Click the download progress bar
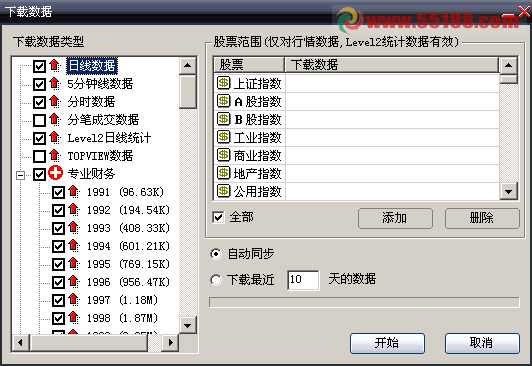The image size is (532, 366). (364, 302)
